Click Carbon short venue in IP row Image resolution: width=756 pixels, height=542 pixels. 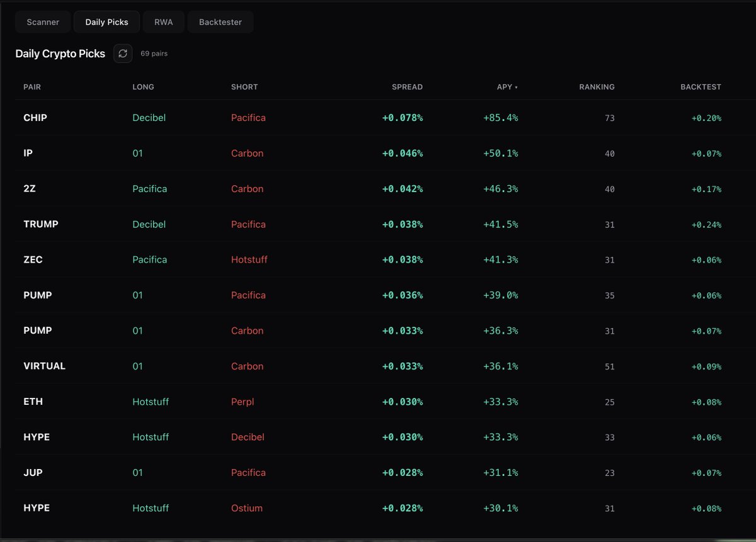coord(247,153)
